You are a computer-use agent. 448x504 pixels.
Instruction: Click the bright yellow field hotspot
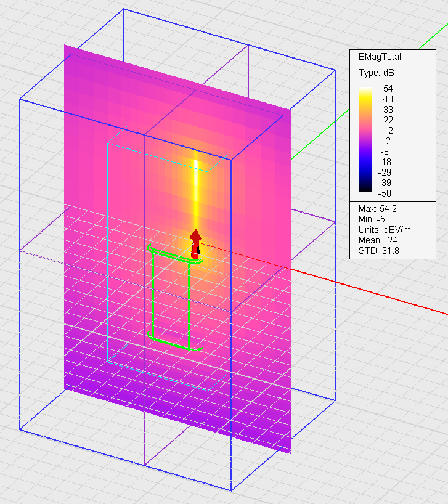tap(197, 197)
